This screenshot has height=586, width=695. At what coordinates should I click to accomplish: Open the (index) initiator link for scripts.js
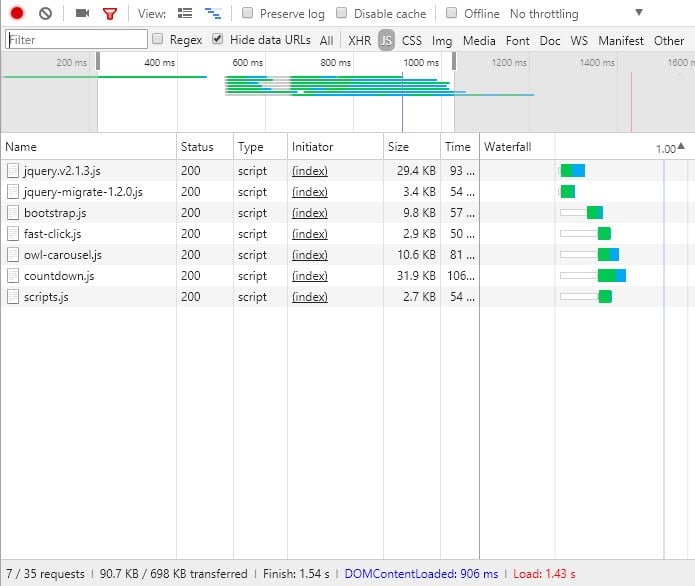(x=309, y=297)
